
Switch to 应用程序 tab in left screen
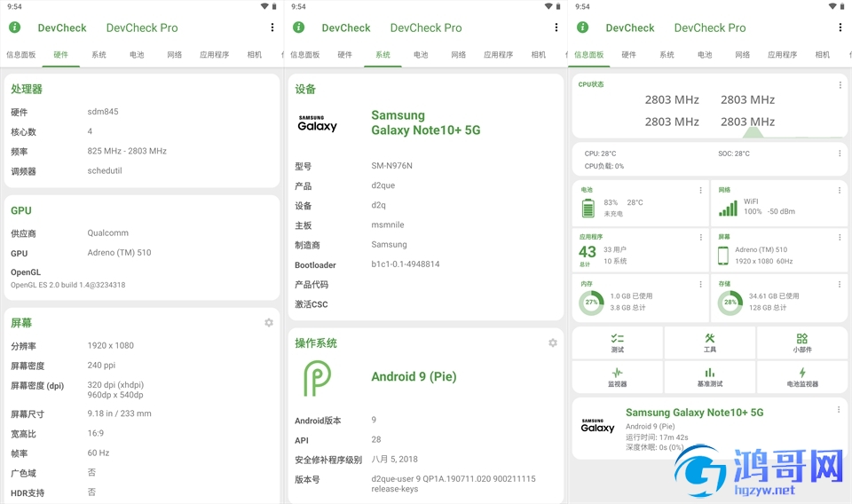[214, 55]
